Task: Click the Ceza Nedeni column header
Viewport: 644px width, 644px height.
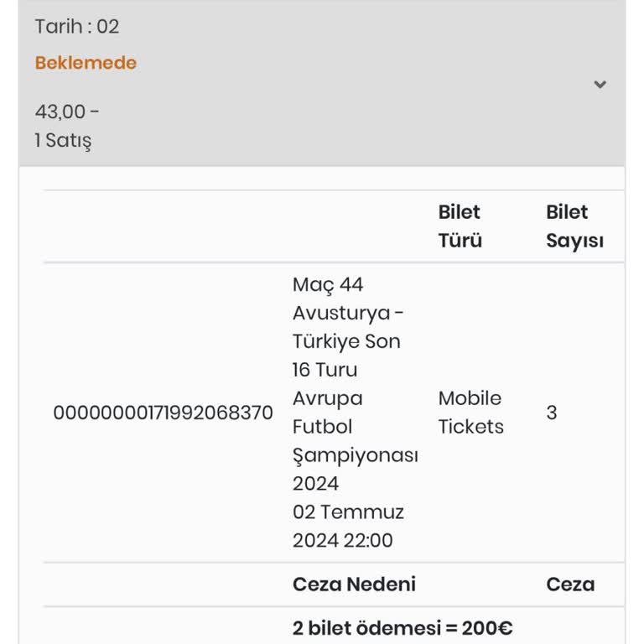Action: [x=354, y=584]
